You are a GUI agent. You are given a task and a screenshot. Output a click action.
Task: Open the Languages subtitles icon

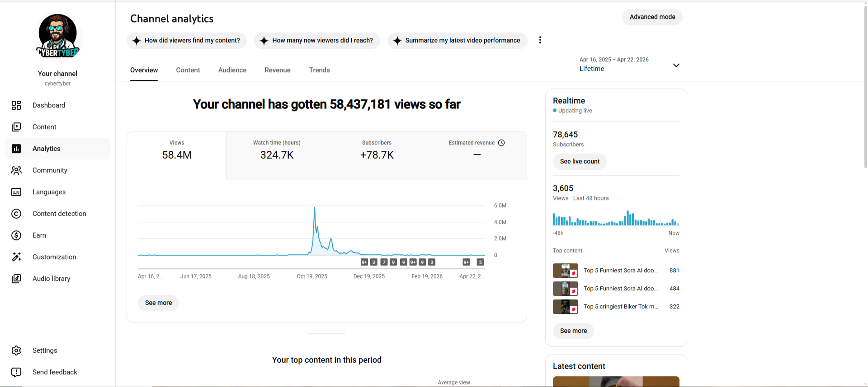click(x=16, y=192)
